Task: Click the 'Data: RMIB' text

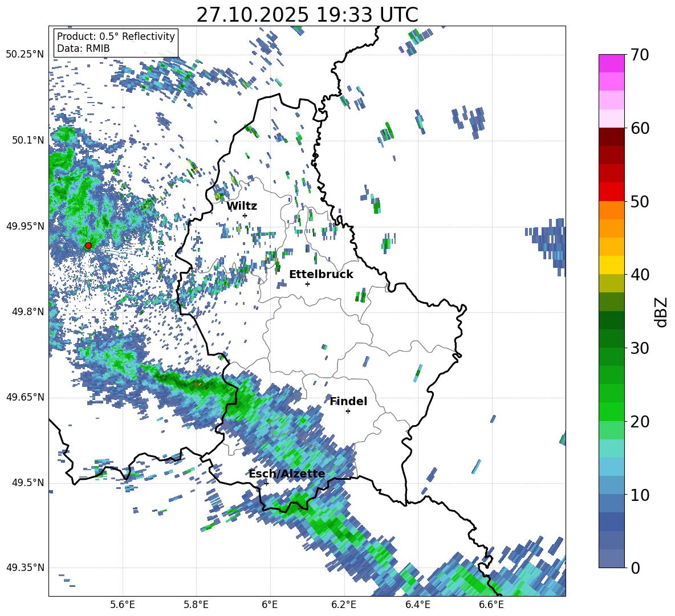Action: pyautogui.click(x=83, y=48)
